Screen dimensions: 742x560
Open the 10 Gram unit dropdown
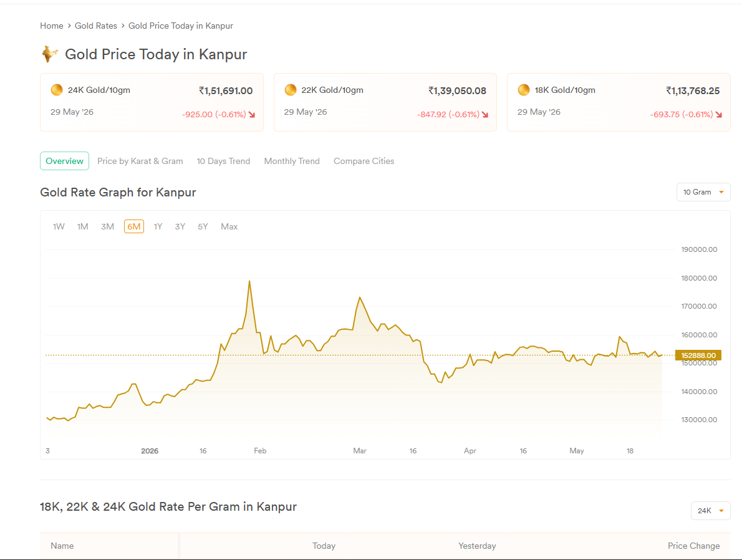[703, 192]
